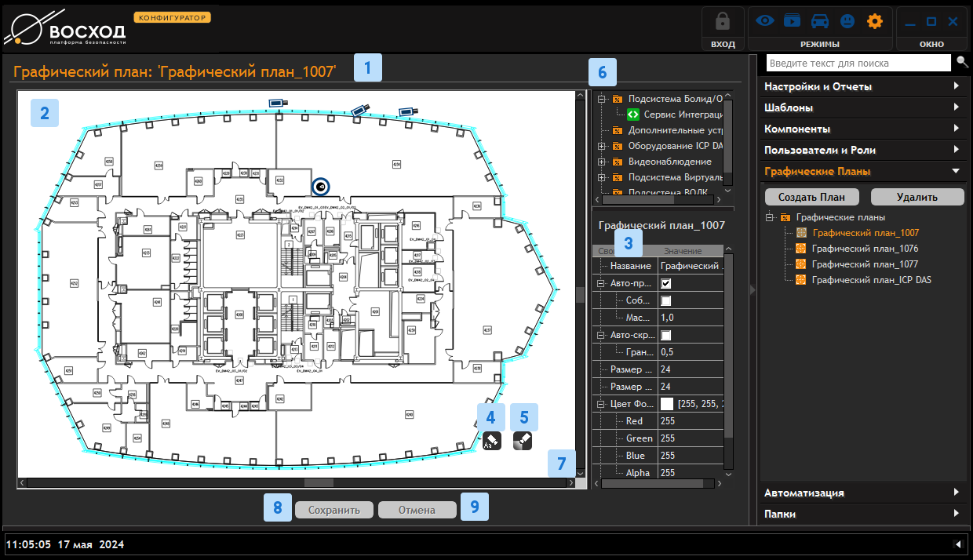Uncheck the Авто-пр... checkbox
973x560 pixels.
[x=666, y=284]
